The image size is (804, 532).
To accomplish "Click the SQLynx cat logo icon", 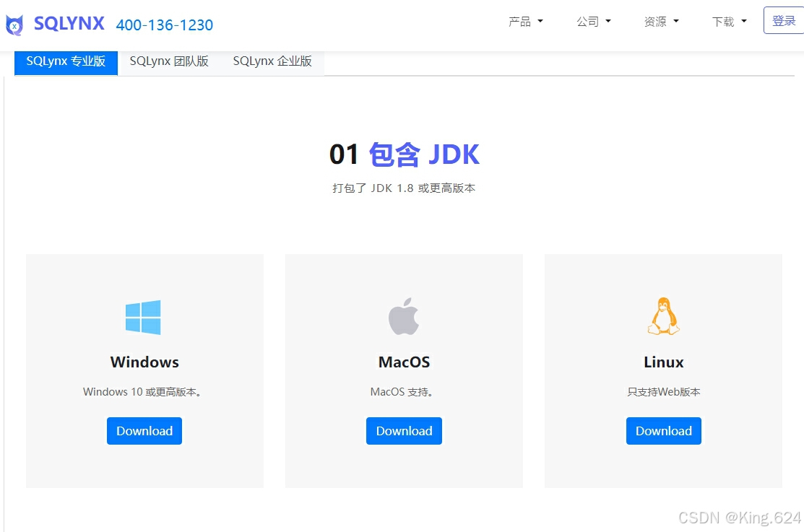I will coord(14,25).
